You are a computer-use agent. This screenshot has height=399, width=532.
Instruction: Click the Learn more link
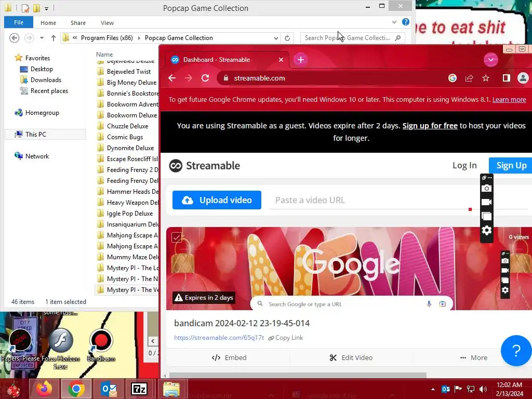click(x=509, y=99)
